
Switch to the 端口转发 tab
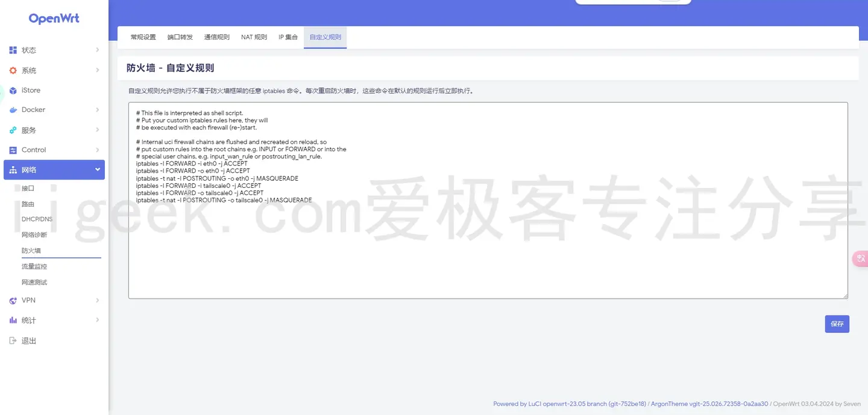point(180,37)
